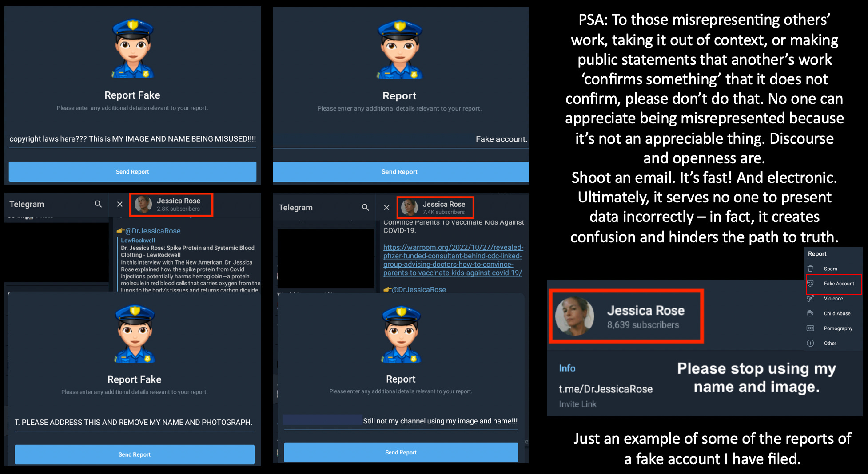Choose Pornography option in Report menu
This screenshot has width=868, height=474.
tap(833, 328)
